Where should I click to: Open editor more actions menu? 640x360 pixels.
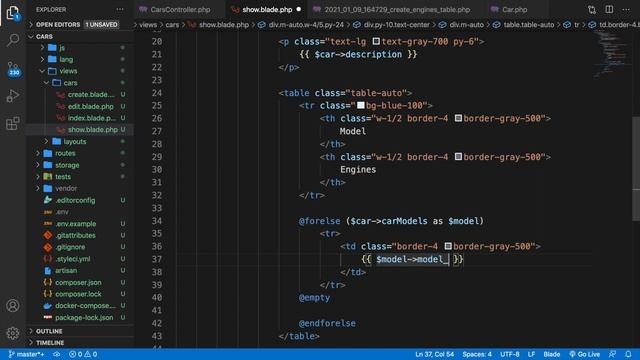click(x=626, y=9)
